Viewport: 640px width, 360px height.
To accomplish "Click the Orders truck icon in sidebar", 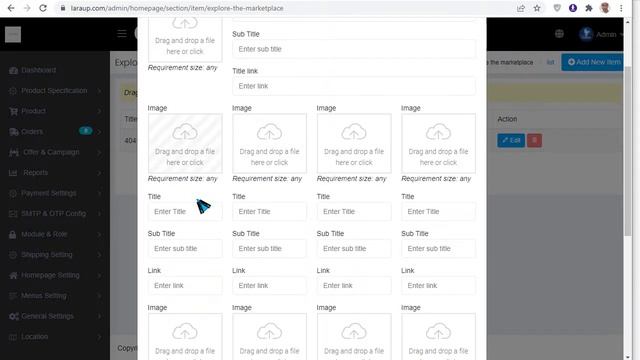I will tap(13, 131).
